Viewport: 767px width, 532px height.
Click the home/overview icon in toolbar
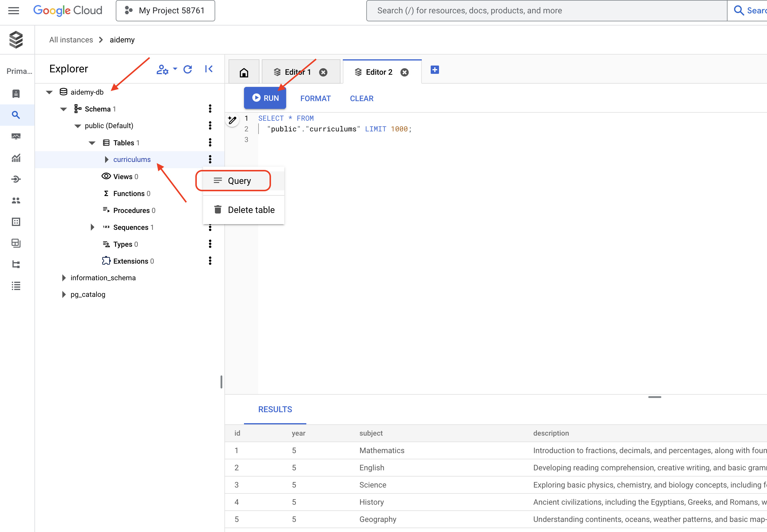click(x=244, y=73)
